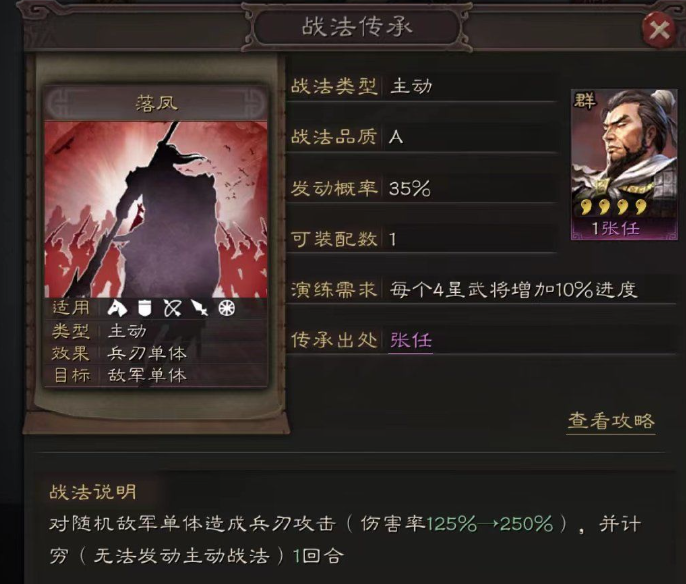Open the purple 张任 inheritance source link

point(410,340)
